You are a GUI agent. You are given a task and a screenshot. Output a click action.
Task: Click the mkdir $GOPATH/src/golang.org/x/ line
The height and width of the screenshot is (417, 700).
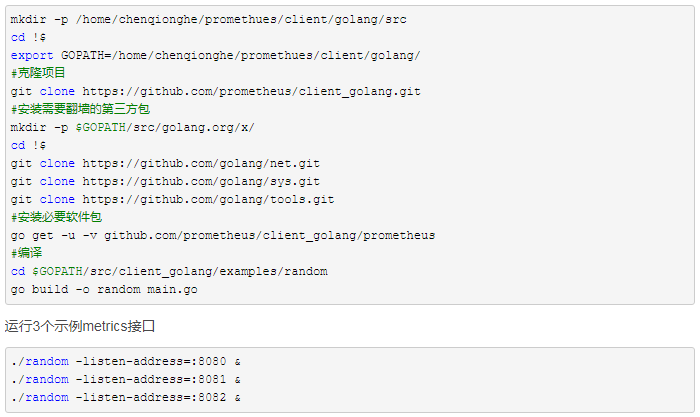133,127
